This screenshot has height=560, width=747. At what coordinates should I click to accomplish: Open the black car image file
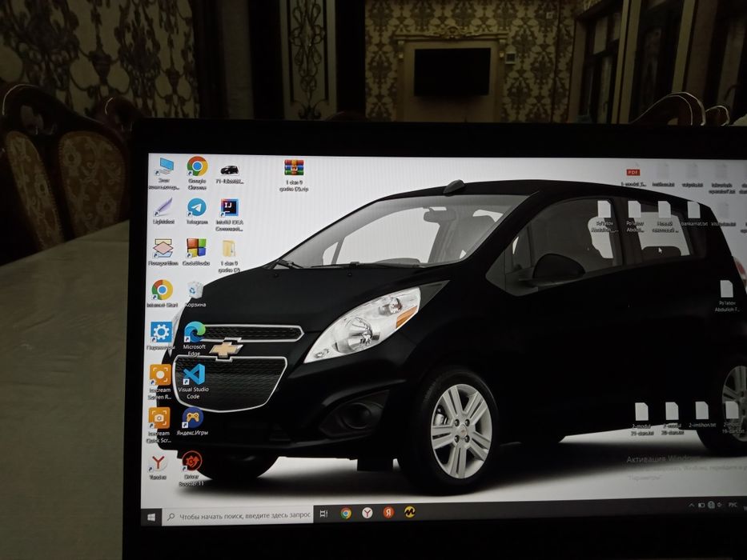(229, 174)
